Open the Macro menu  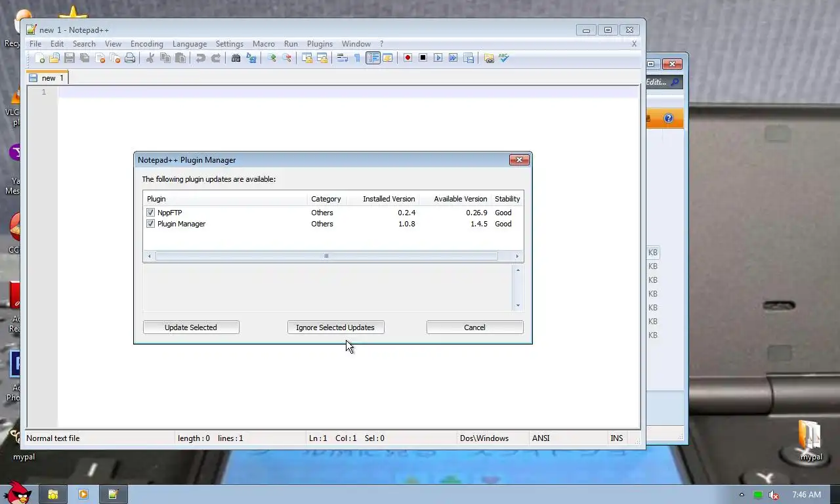pyautogui.click(x=264, y=44)
